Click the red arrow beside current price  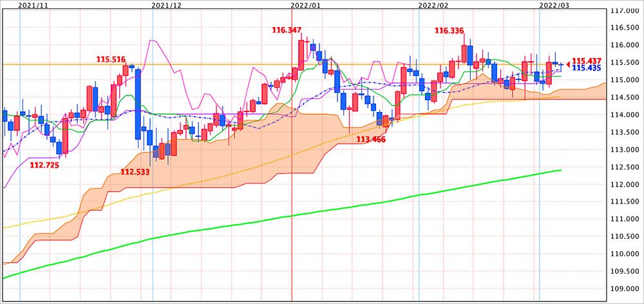coord(567,63)
